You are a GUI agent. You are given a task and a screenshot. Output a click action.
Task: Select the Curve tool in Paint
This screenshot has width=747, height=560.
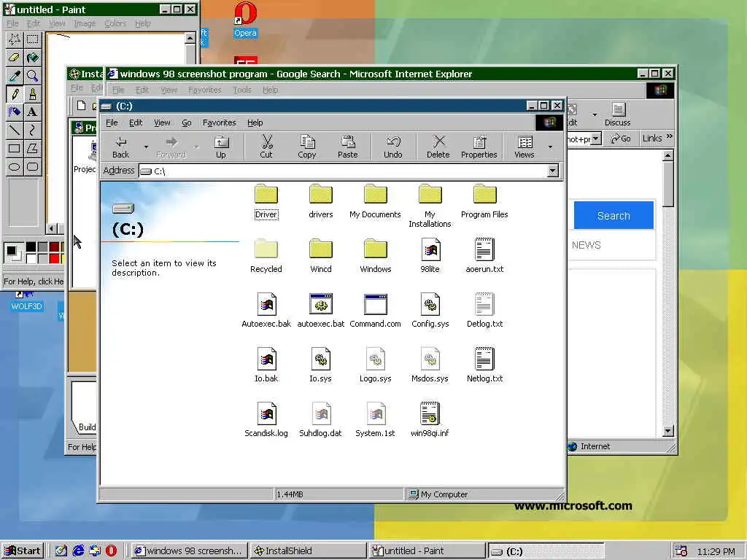pyautogui.click(x=32, y=130)
